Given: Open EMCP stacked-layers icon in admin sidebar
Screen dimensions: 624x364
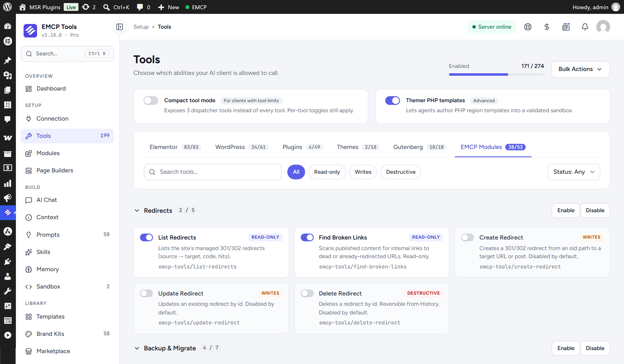Looking at the screenshot, I should pyautogui.click(x=8, y=213).
